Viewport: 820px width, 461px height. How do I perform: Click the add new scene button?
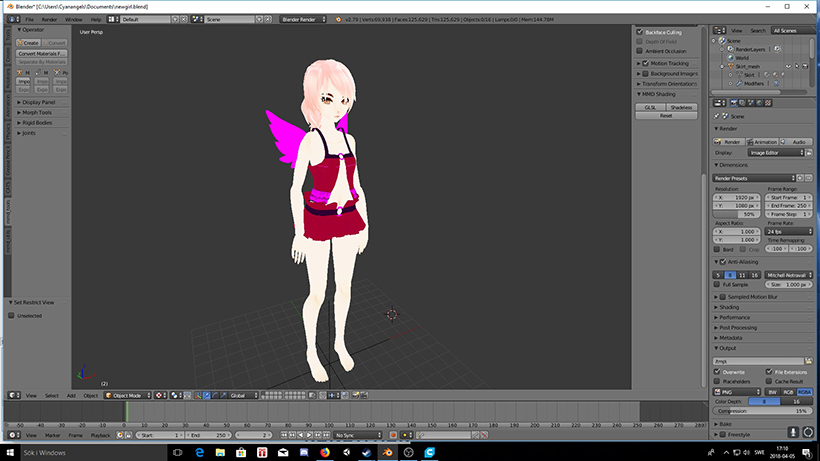pyautogui.click(x=259, y=19)
